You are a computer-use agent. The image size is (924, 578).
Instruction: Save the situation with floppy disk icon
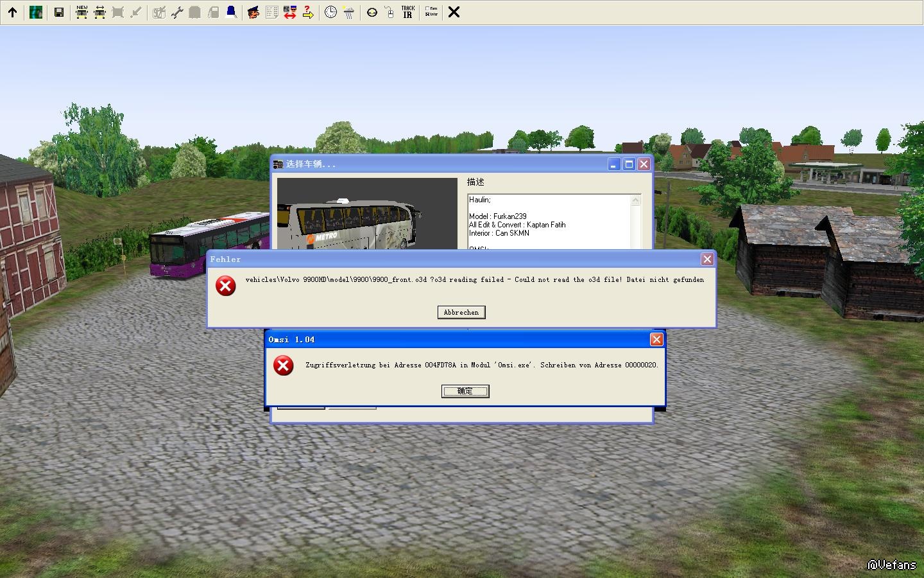[x=59, y=12]
